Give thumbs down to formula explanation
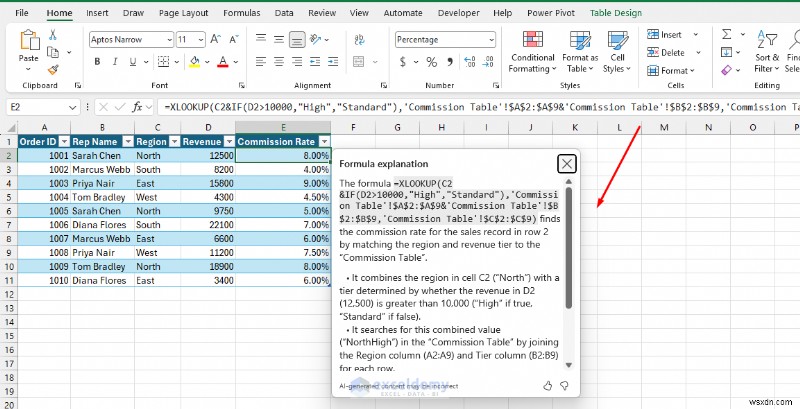 pyautogui.click(x=564, y=386)
